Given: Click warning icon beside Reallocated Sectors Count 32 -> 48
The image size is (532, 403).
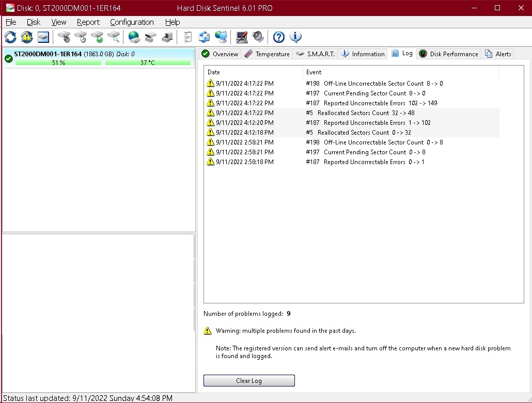Looking at the screenshot, I should (210, 113).
